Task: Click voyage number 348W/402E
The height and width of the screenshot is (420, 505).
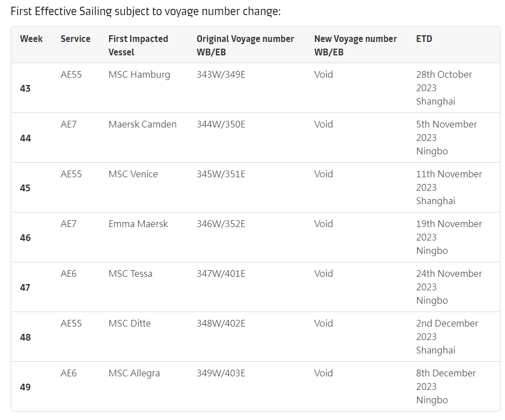Action: [221, 323]
